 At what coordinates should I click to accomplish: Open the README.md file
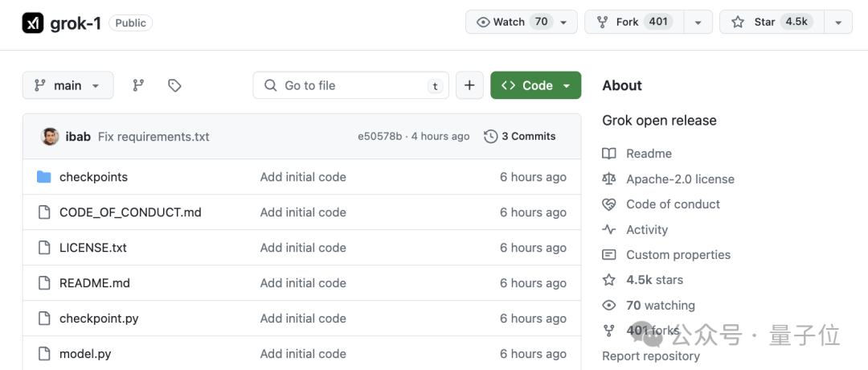click(x=95, y=283)
